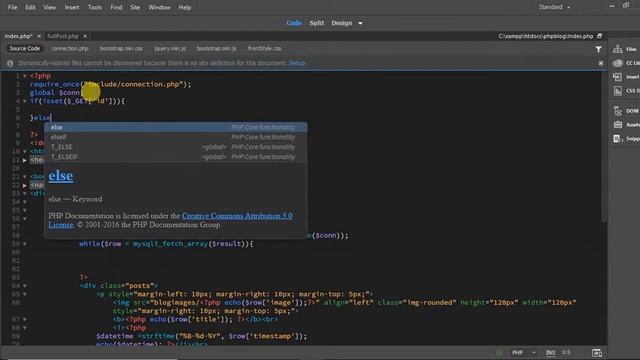
Task: Open the PHP language dropdown in status bar
Action: click(x=524, y=353)
